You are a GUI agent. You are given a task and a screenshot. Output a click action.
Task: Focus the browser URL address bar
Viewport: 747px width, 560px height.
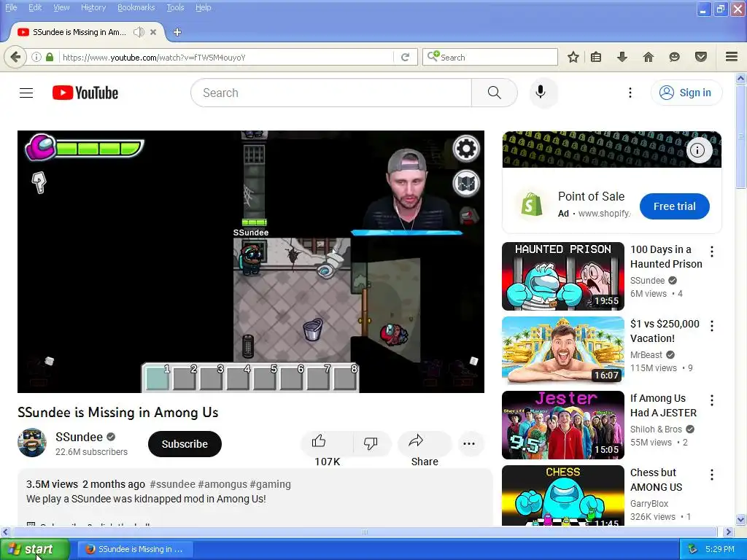226,57
